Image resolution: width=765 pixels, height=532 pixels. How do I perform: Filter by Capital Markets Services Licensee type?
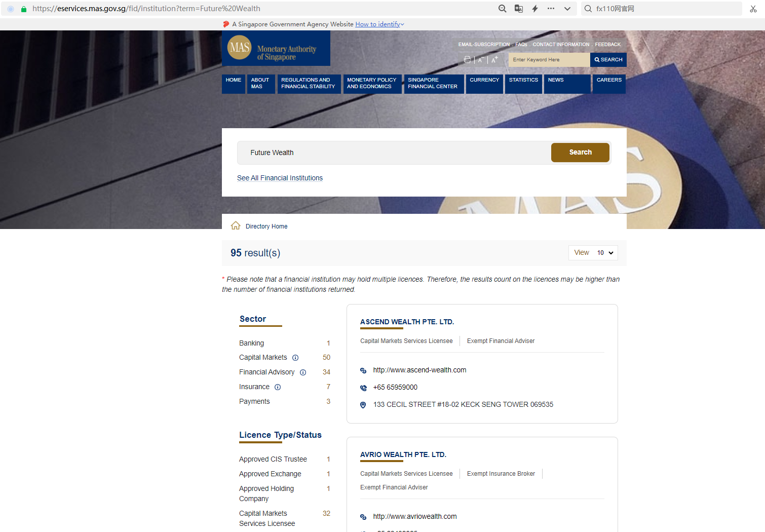point(267,519)
